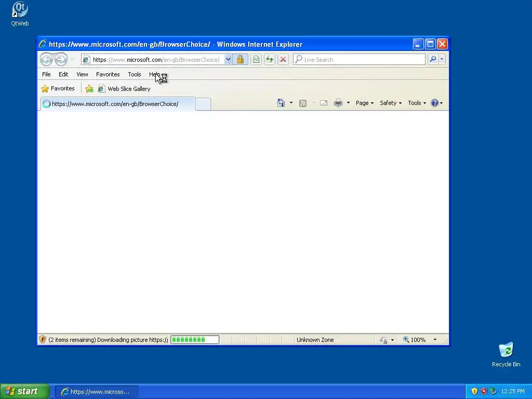The height and width of the screenshot is (399, 532).
Task: Run search with the magnifier button
Action: [433, 59]
